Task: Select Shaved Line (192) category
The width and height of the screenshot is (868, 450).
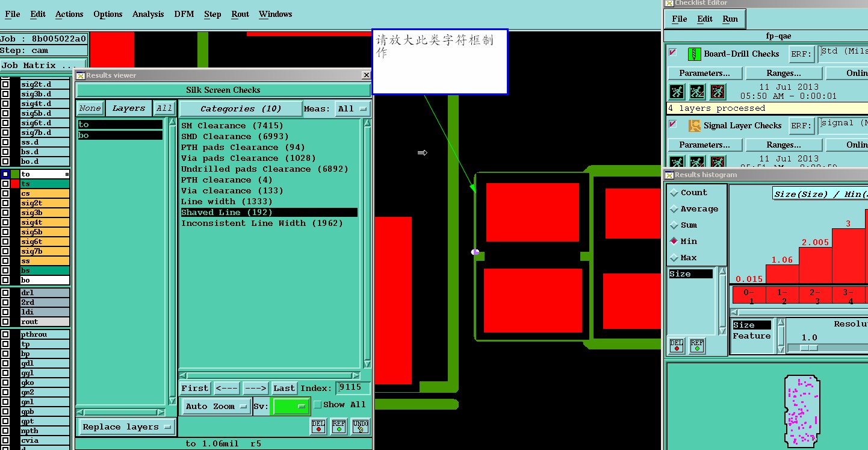Action: click(x=269, y=212)
